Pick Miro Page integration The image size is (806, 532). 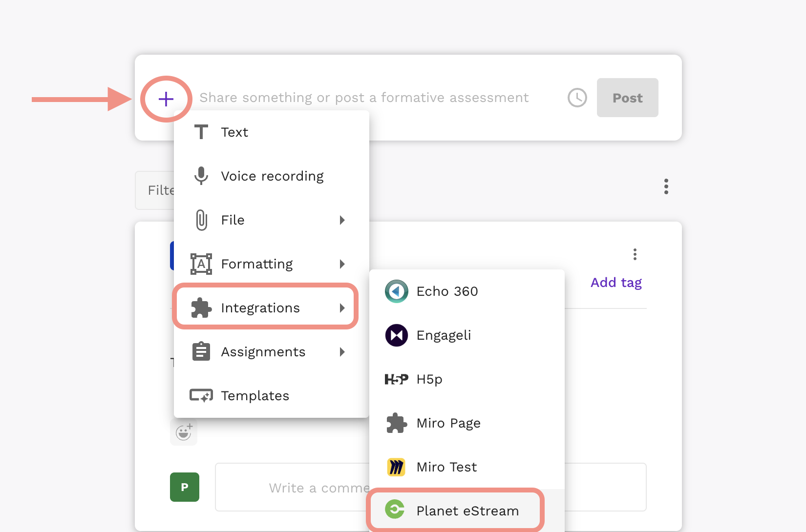(467, 423)
